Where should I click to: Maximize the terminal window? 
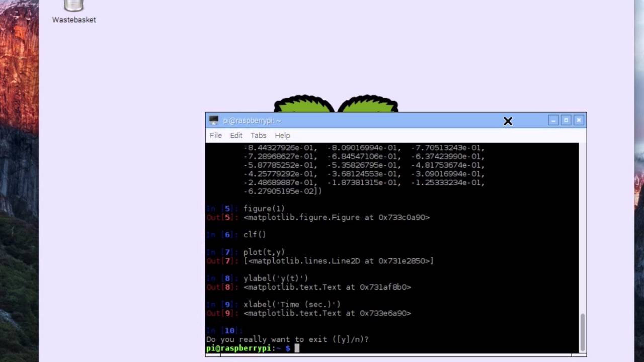coord(566,120)
